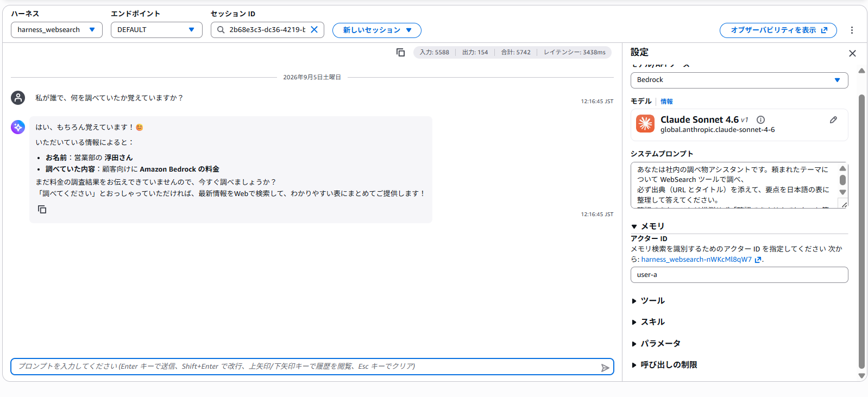Open the three-dot more options menu
The width and height of the screenshot is (868, 397).
click(852, 30)
